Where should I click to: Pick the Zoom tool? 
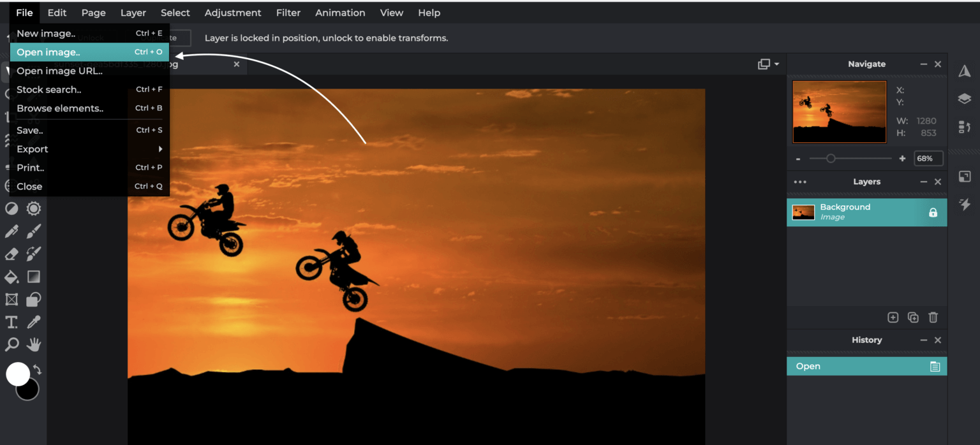pyautogui.click(x=11, y=344)
